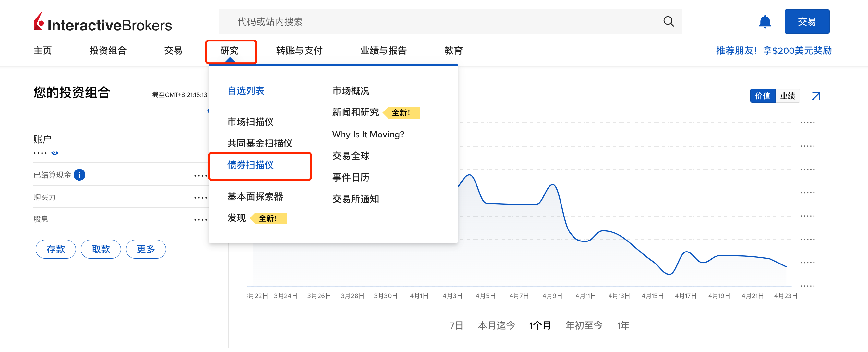The image size is (868, 352).
Task: Set chart range to 1年
Action: tap(623, 325)
